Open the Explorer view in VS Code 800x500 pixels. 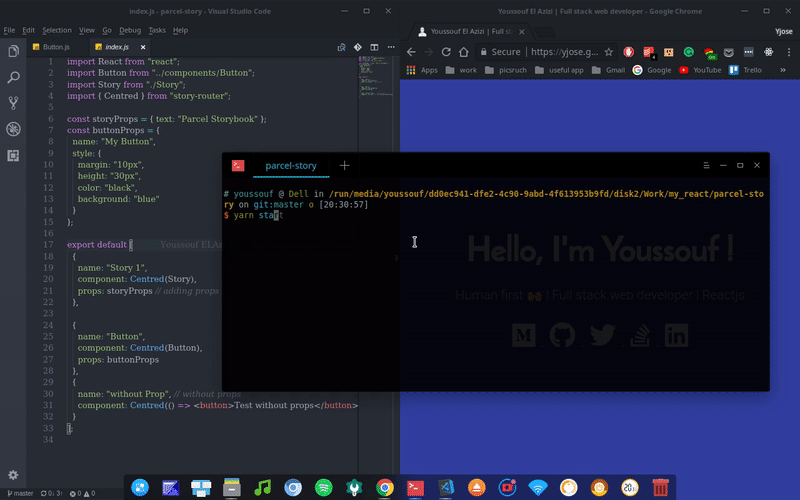[13, 51]
